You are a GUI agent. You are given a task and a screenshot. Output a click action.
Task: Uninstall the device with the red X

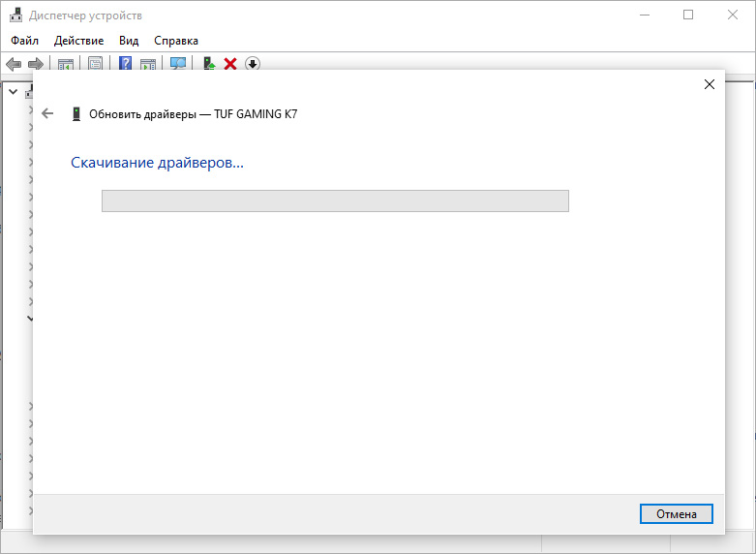[230, 64]
